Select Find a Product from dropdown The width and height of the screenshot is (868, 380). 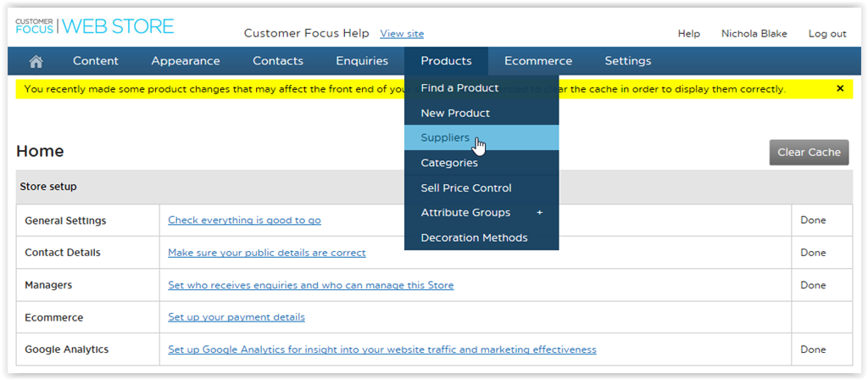coord(481,88)
